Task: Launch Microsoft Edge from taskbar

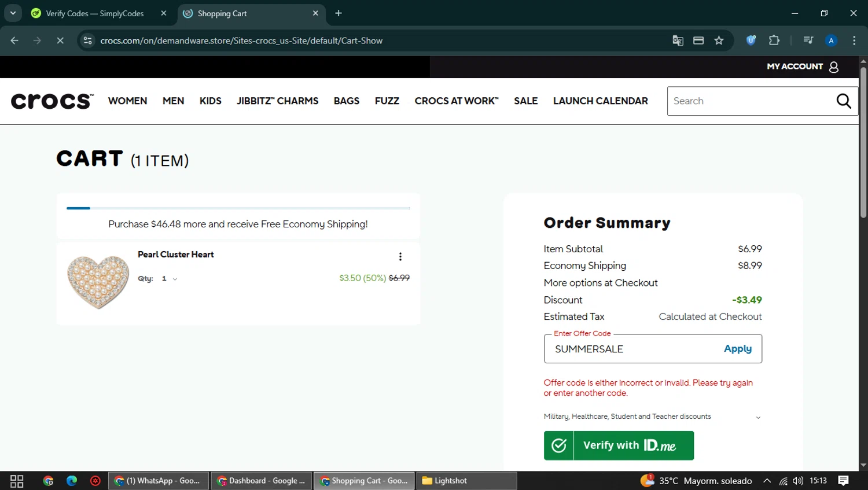Action: coord(72,481)
